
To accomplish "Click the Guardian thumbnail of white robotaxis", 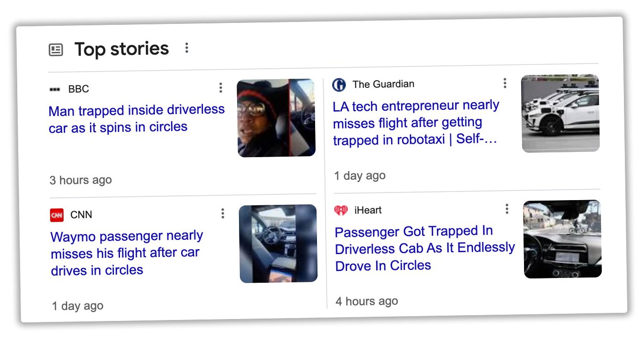I will pos(560,113).
